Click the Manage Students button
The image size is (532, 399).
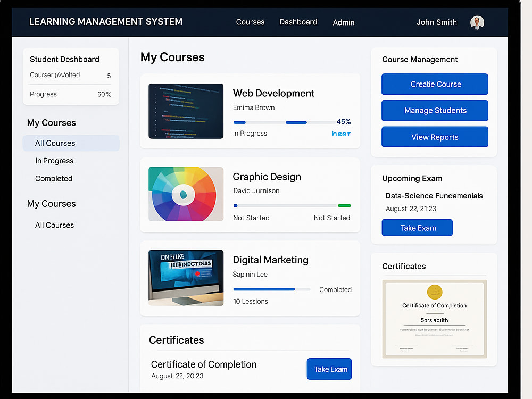point(435,111)
